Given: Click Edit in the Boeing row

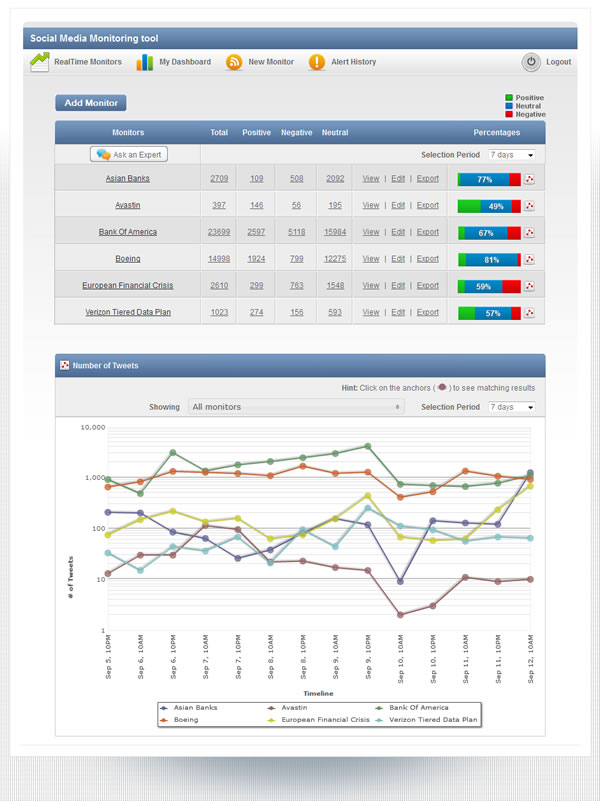Looking at the screenshot, I should pyautogui.click(x=398, y=258).
